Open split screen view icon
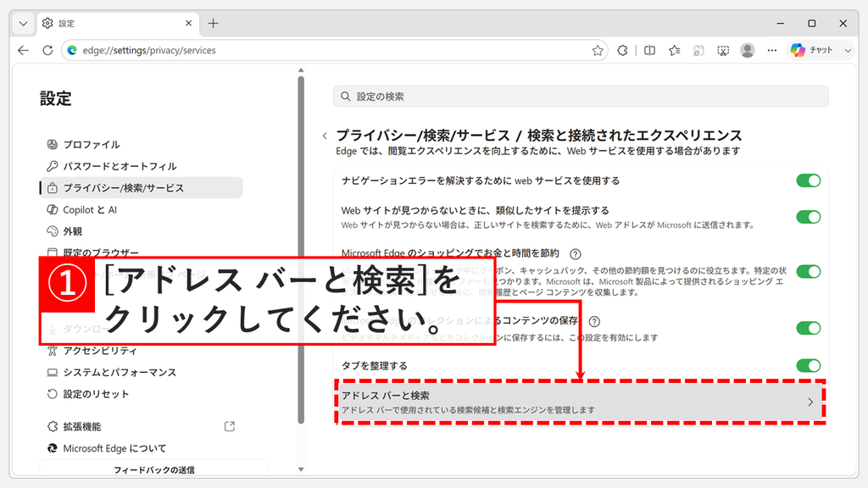 pyautogui.click(x=650, y=50)
